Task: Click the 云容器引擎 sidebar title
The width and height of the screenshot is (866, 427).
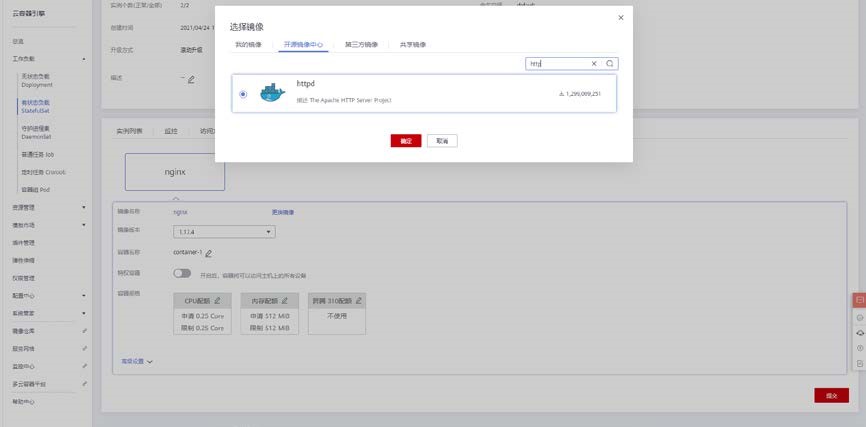Action: [28, 14]
